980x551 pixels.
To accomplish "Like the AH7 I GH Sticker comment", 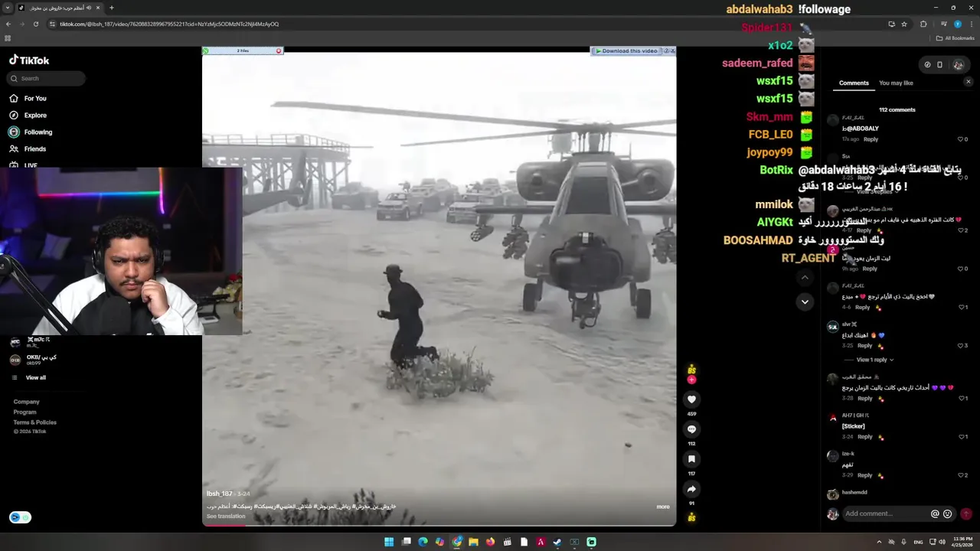I will pyautogui.click(x=962, y=437).
